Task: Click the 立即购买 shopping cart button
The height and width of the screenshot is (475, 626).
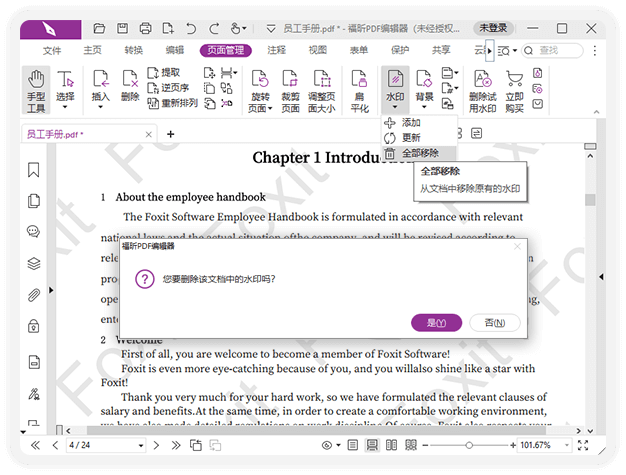Action: tap(515, 91)
